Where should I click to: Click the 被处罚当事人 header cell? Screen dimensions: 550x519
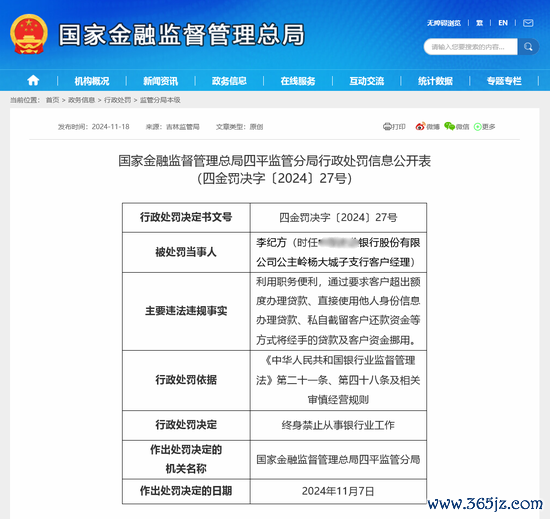pyautogui.click(x=186, y=252)
